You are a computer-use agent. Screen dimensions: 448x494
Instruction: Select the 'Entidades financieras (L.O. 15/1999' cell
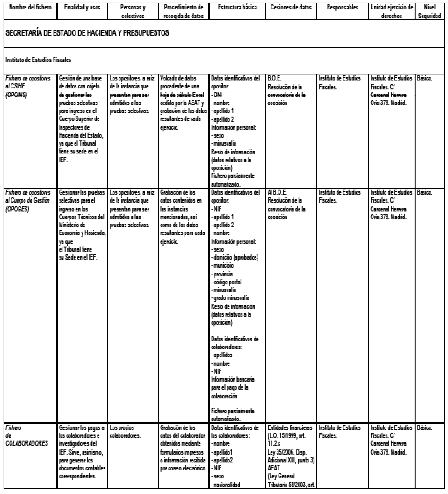click(x=291, y=456)
